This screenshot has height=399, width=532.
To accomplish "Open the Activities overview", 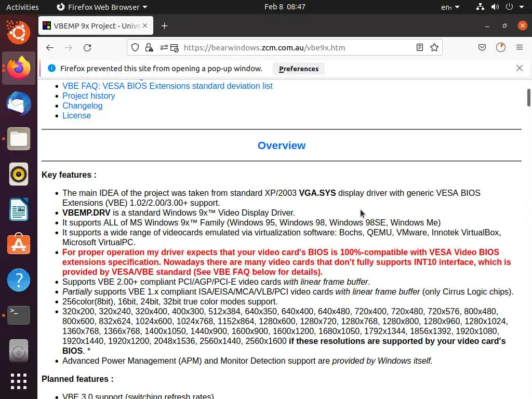I will pyautogui.click(x=22, y=7).
